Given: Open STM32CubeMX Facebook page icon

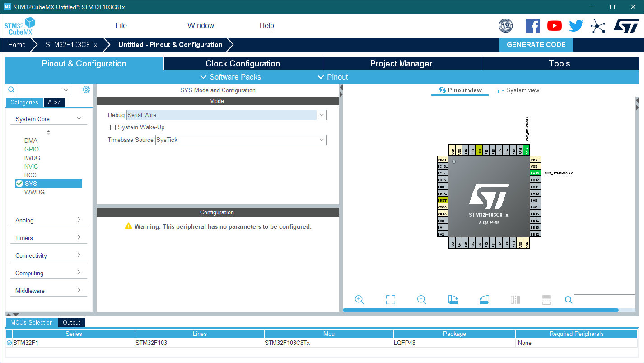Looking at the screenshot, I should pyautogui.click(x=532, y=26).
